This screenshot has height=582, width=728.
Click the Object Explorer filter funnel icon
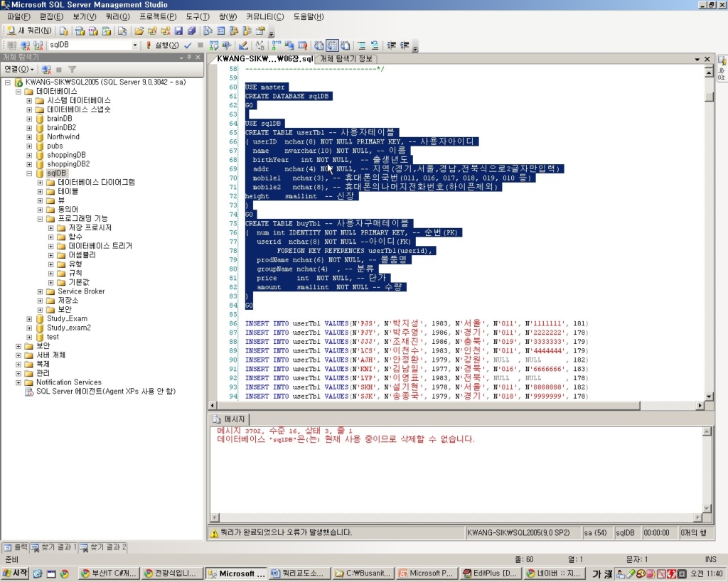72,69
